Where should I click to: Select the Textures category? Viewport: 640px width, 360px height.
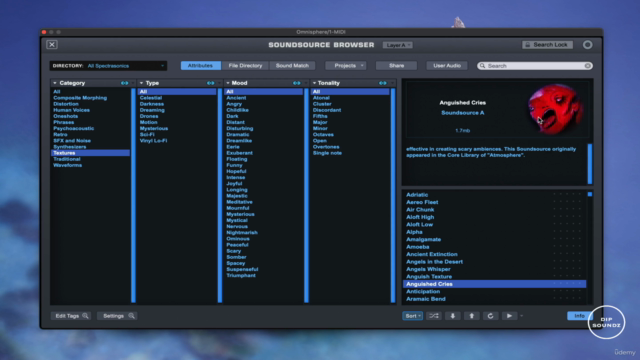[90, 153]
